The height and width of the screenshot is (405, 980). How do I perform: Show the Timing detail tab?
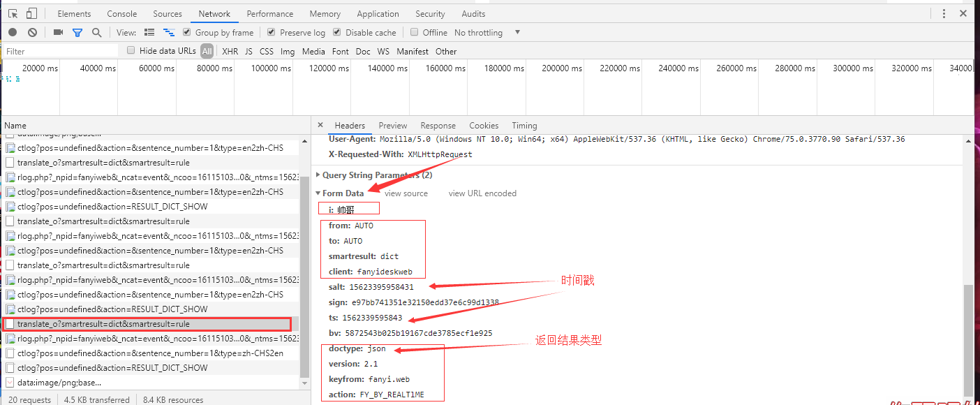tap(524, 126)
